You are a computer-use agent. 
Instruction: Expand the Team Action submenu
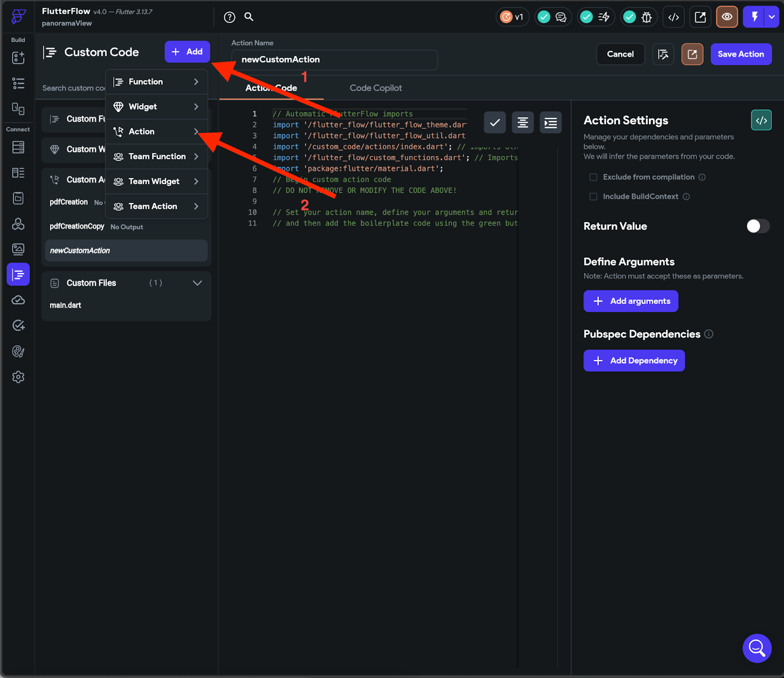pos(157,206)
